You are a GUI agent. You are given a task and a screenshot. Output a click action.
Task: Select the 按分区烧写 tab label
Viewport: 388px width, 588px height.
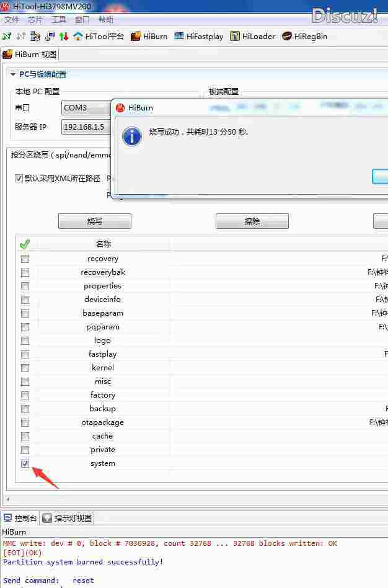point(61,155)
